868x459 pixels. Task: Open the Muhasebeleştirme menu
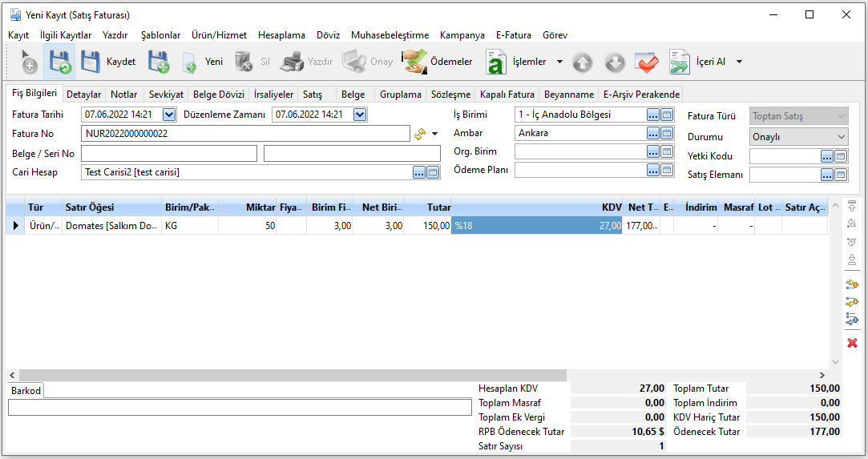(x=390, y=34)
